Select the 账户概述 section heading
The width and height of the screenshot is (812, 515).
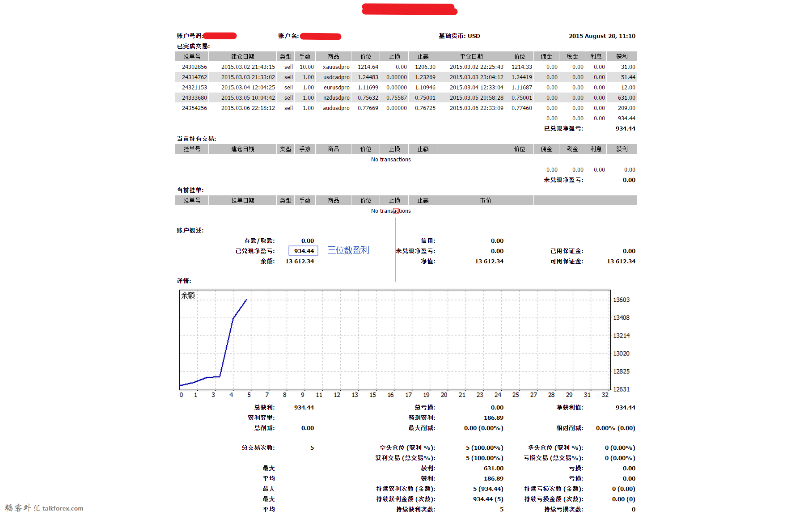pos(190,231)
